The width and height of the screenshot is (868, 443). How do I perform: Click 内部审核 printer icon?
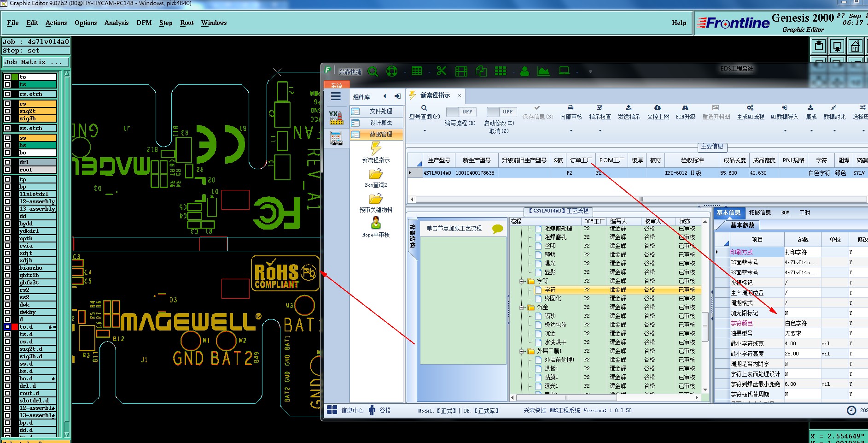point(571,107)
